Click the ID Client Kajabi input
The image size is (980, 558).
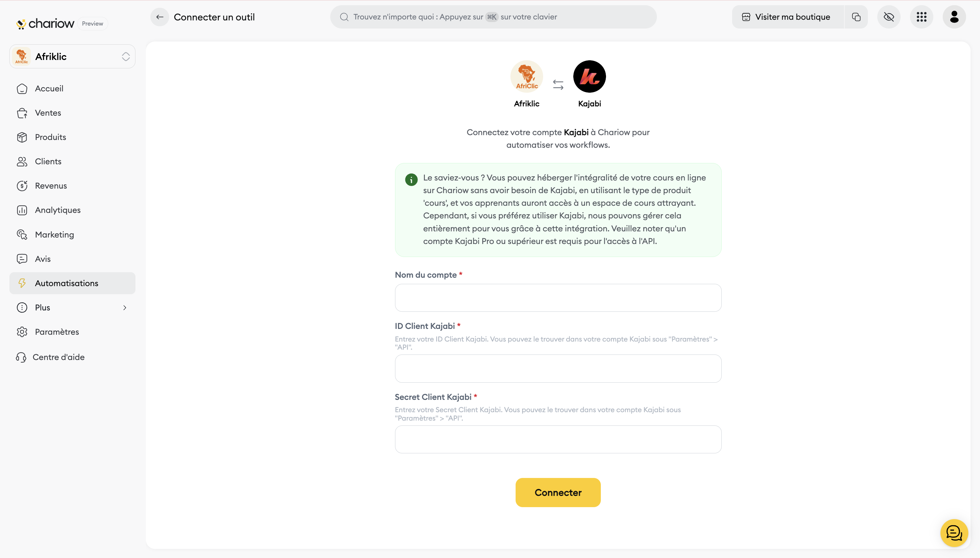558,368
